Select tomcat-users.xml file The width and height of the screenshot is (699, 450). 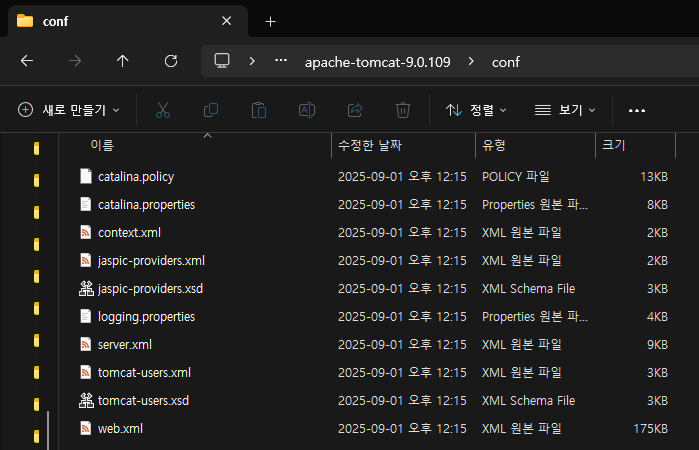144,373
